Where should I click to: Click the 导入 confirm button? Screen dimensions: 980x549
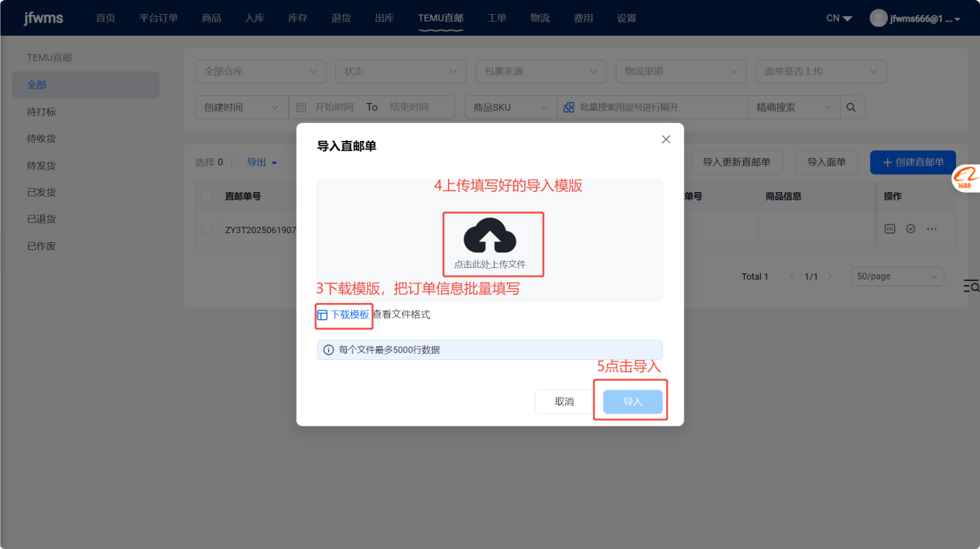pyautogui.click(x=632, y=402)
